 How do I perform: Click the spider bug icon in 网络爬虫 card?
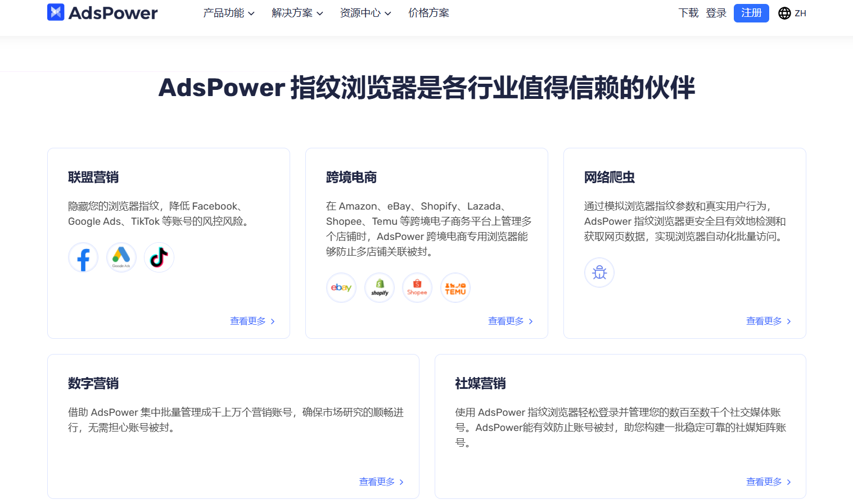(x=599, y=273)
